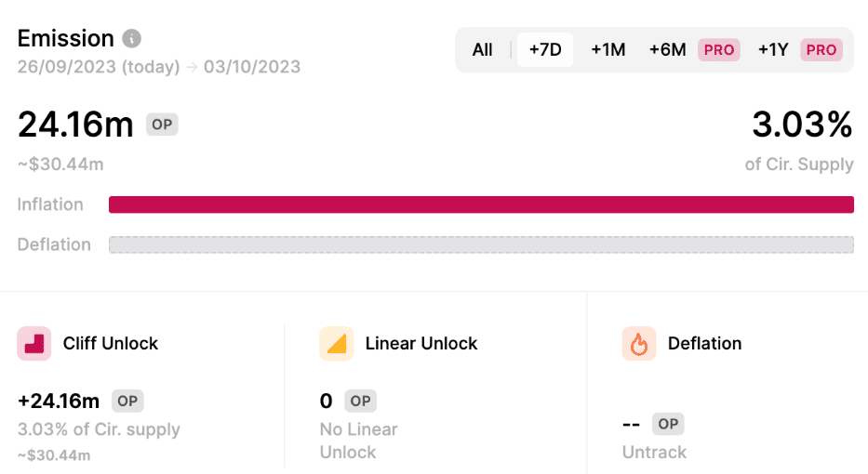This screenshot has height=474, width=868.
Task: Click the OP badge next to 24.16m
Action: [x=162, y=125]
